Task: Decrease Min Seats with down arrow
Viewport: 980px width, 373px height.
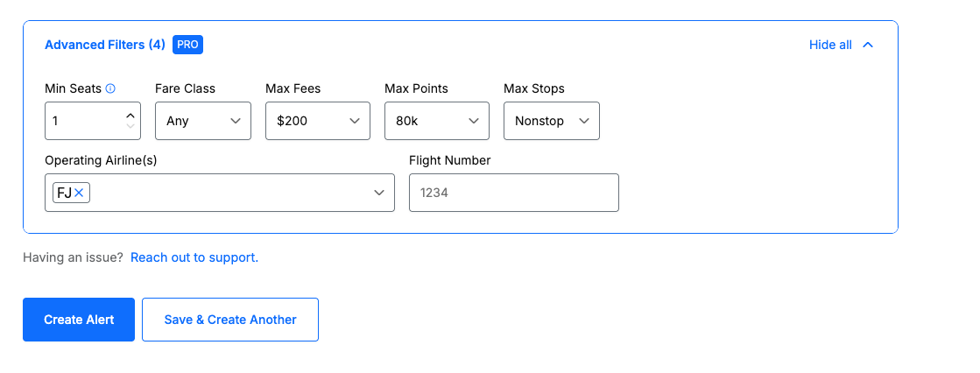Action: 130,126
